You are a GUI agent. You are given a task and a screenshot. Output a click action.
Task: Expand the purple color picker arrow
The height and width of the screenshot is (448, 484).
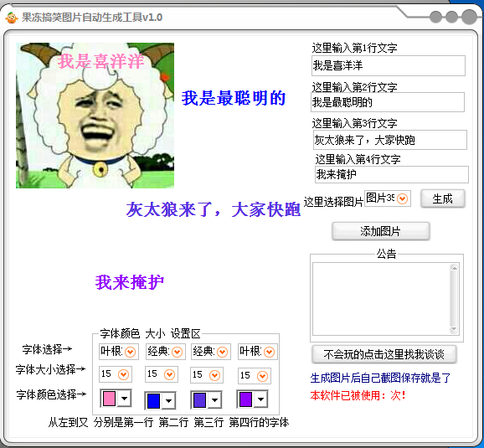[x=260, y=399]
